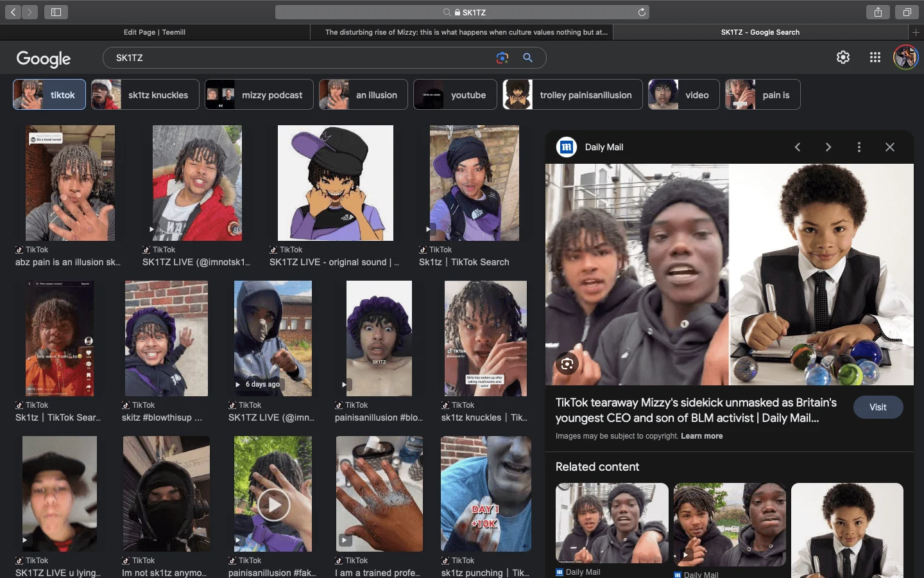
Task: Open Google quick settings gear
Action: click(x=843, y=57)
